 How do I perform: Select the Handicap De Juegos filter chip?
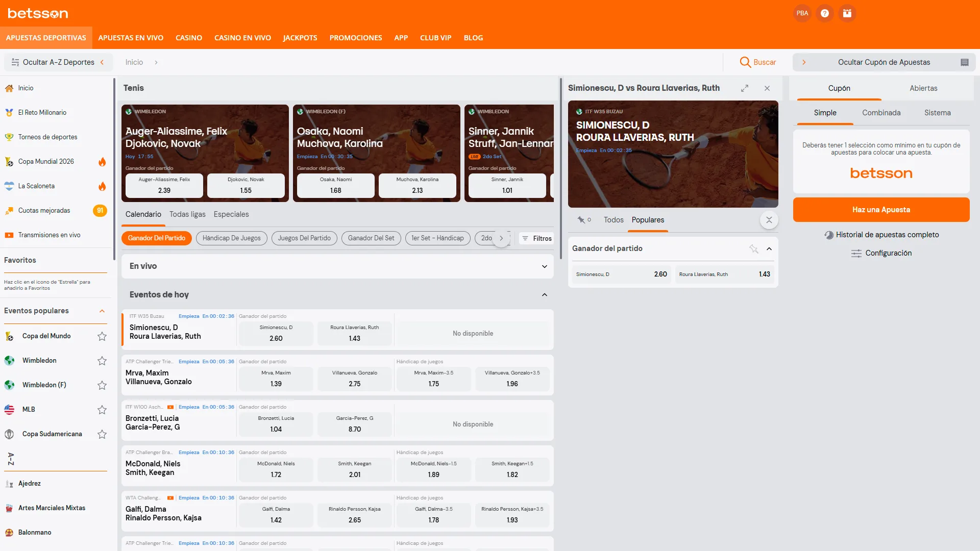coord(231,238)
